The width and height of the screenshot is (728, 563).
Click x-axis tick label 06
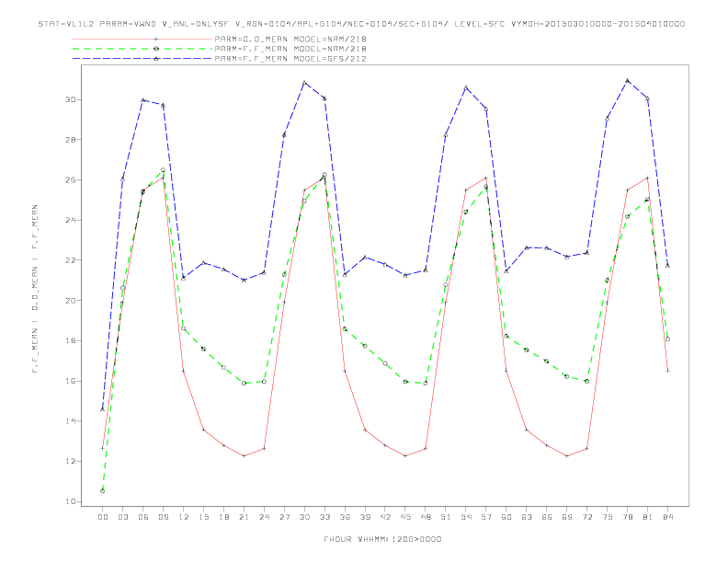[x=143, y=517]
